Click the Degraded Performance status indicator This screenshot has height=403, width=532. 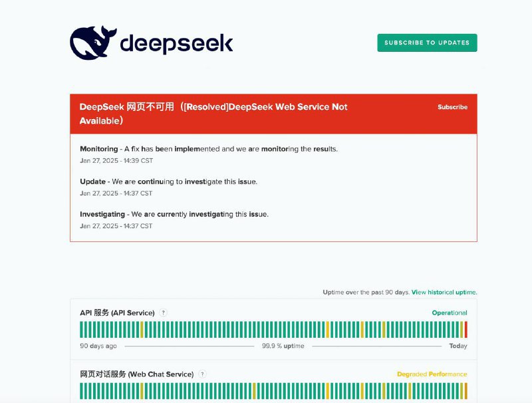432,374
